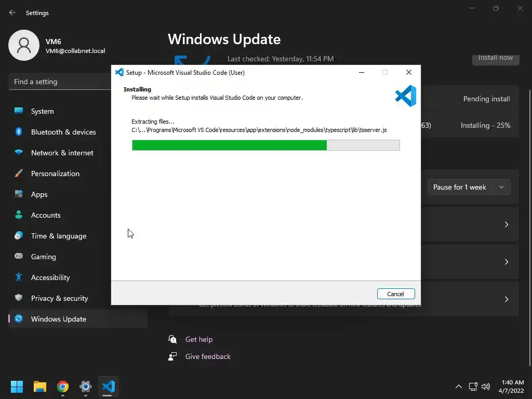Open the Settings gear in the taskbar
The height and width of the screenshot is (399, 532).
pyautogui.click(x=86, y=387)
